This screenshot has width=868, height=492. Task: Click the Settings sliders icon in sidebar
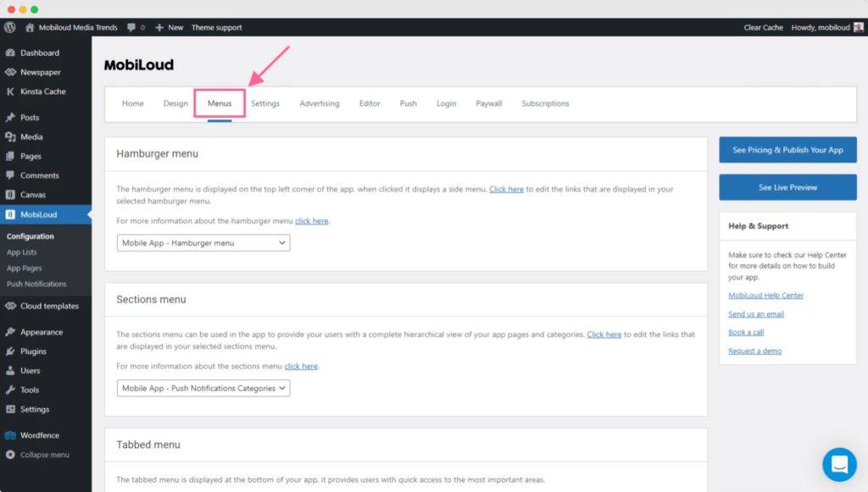pos(10,409)
